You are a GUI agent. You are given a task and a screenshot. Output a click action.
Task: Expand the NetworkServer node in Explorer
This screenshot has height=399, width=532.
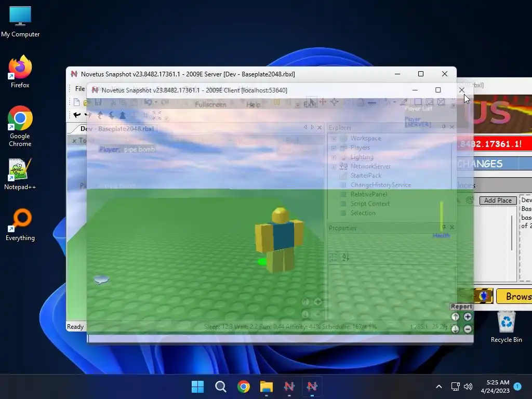click(x=334, y=167)
